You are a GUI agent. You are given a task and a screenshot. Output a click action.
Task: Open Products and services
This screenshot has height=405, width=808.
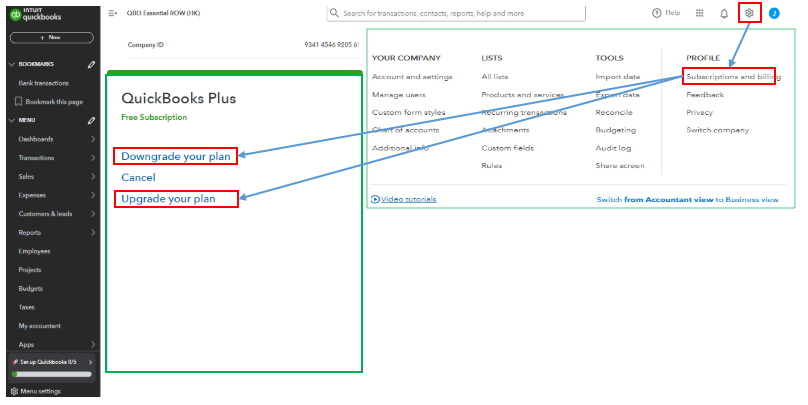pos(523,95)
